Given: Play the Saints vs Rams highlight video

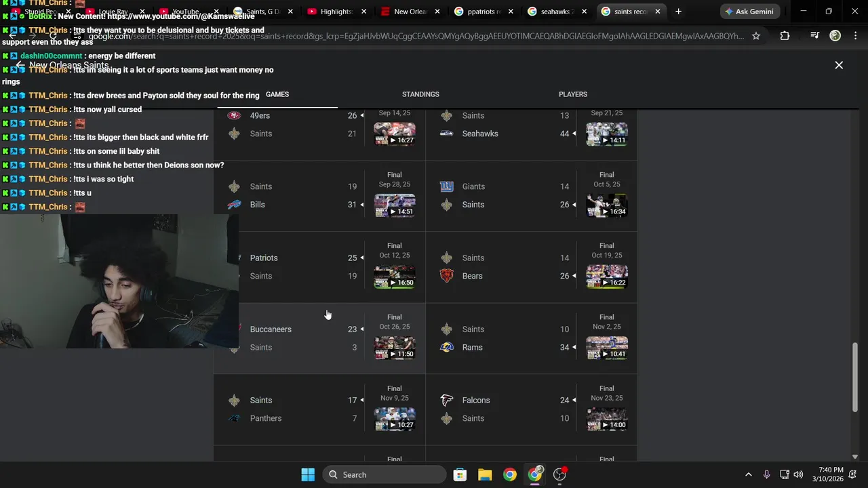Looking at the screenshot, I should click(x=607, y=348).
